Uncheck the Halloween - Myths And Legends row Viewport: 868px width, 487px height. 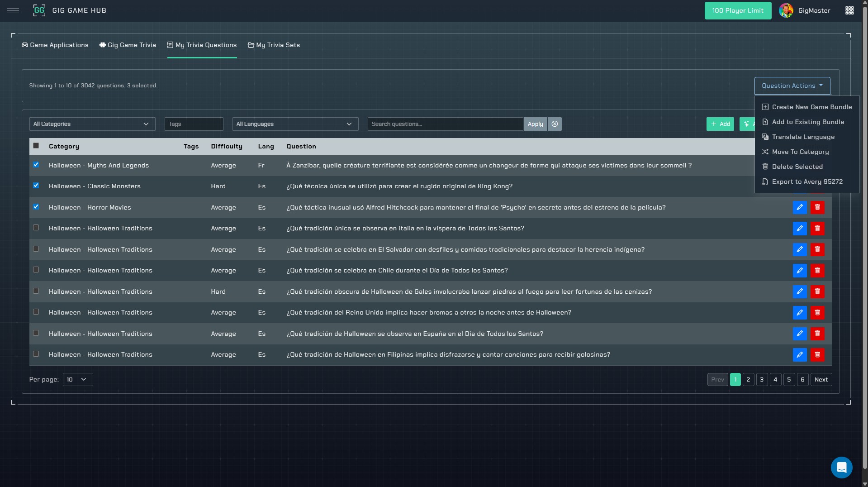coord(36,165)
